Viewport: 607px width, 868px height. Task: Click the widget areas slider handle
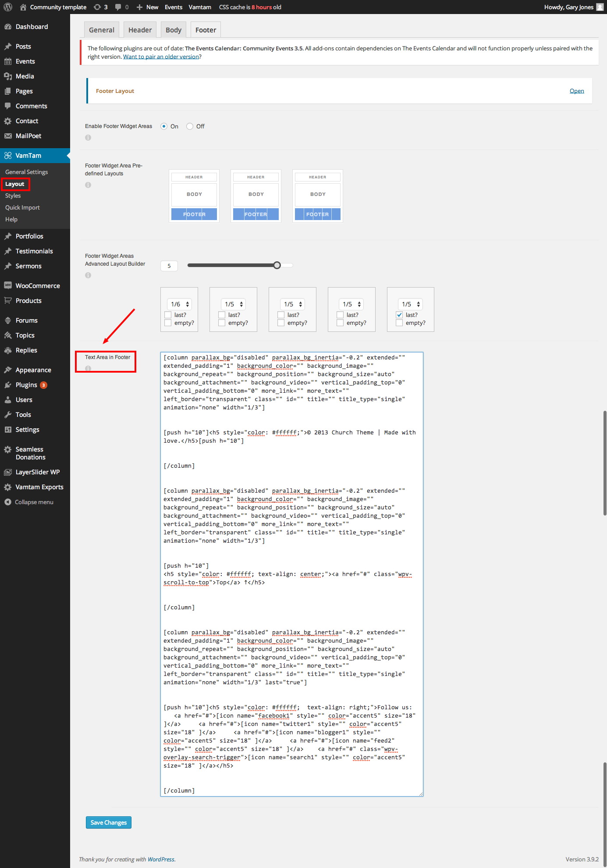point(277,265)
